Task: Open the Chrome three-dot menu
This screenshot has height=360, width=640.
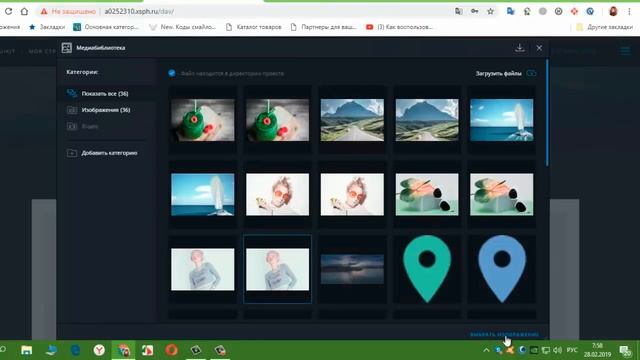Action: click(x=629, y=11)
